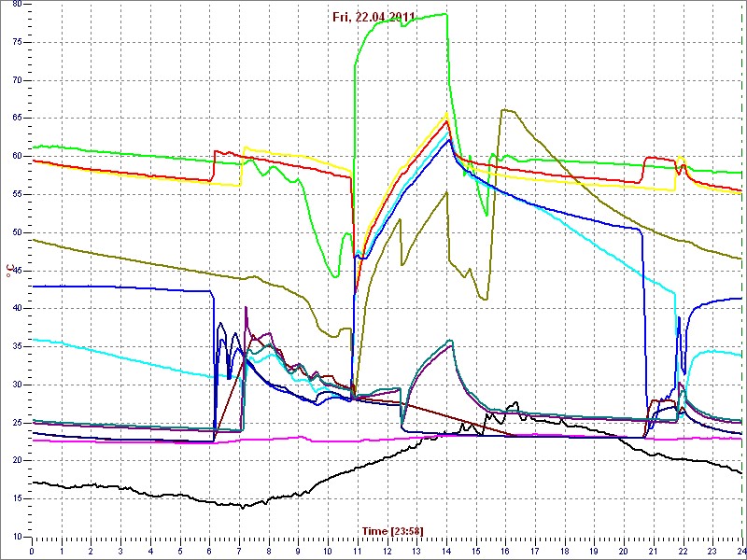
Task: Pick the 65 label on temperature axis
Action: click(x=16, y=119)
